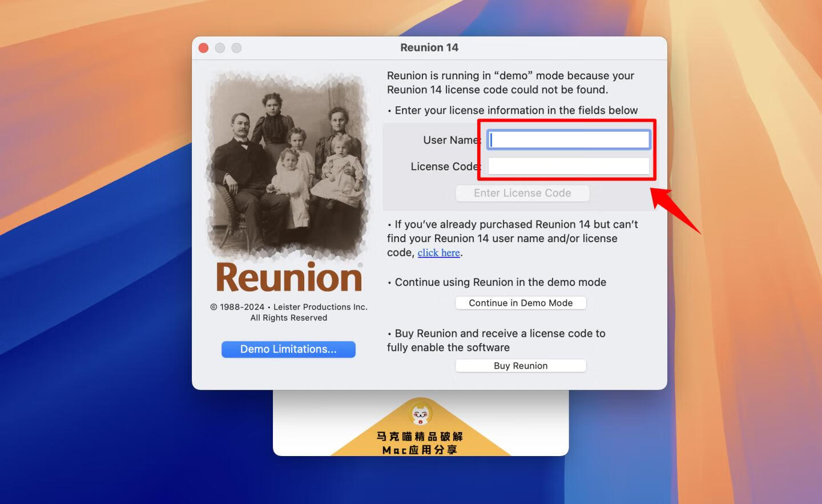Click the Leister Productions copyright text
The width and height of the screenshot is (822, 504).
click(x=289, y=312)
